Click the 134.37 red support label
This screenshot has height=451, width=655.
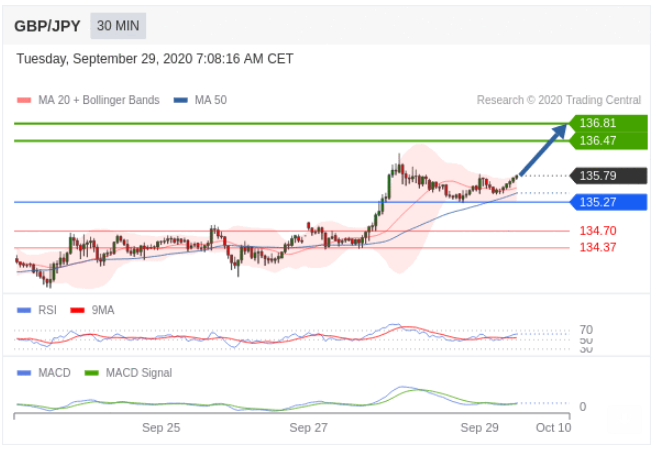[597, 247]
